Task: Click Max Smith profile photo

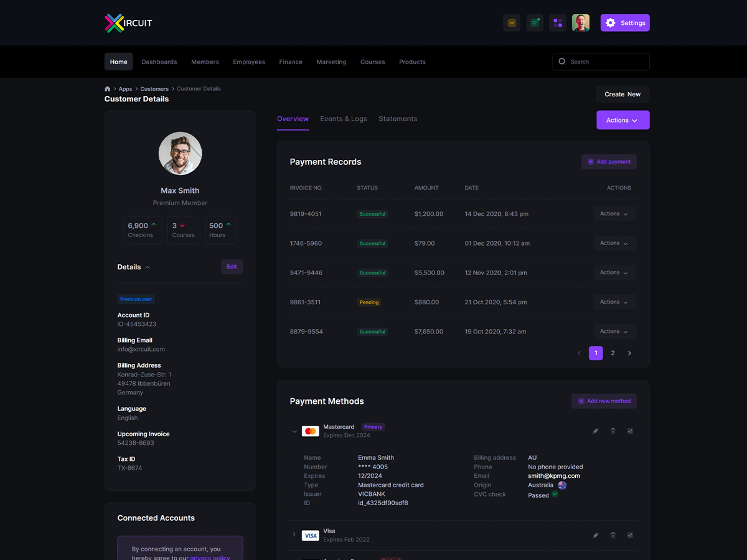Action: coord(180,153)
